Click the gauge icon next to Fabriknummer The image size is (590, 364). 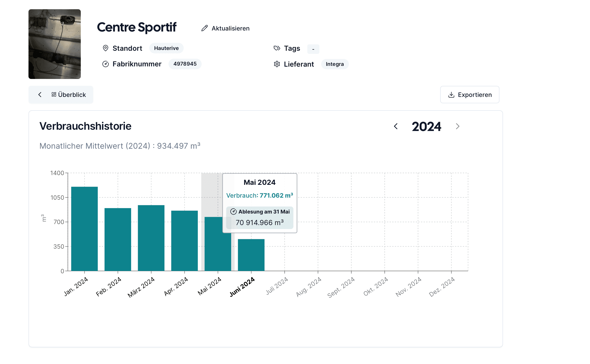105,64
